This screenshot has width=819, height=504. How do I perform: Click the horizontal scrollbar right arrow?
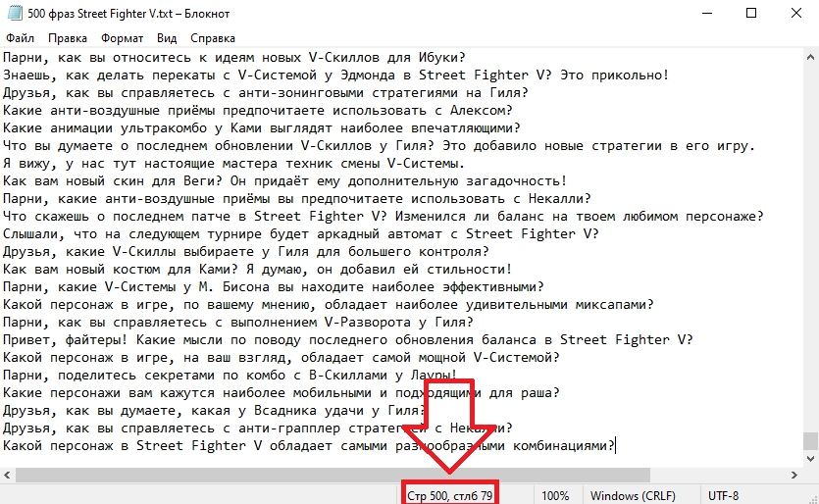[794, 475]
